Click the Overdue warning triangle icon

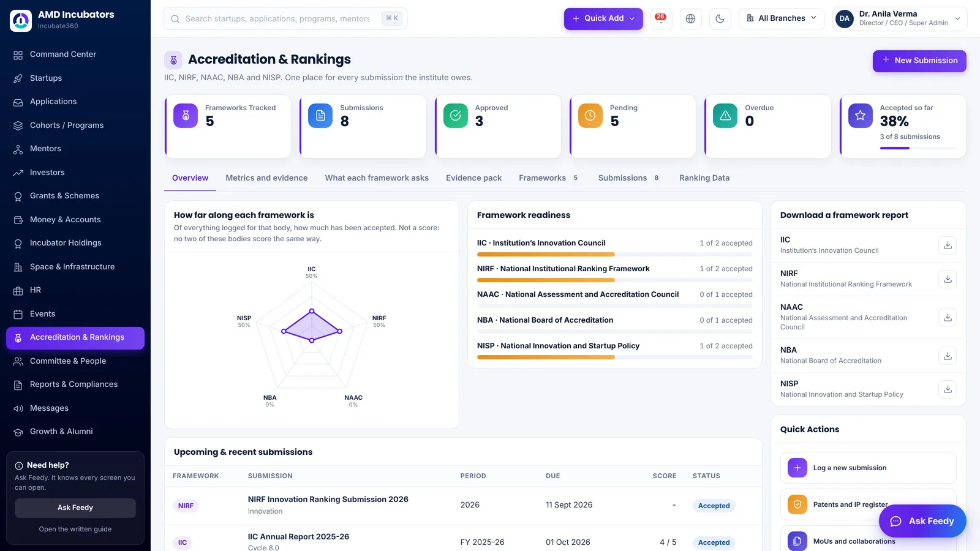pos(725,116)
